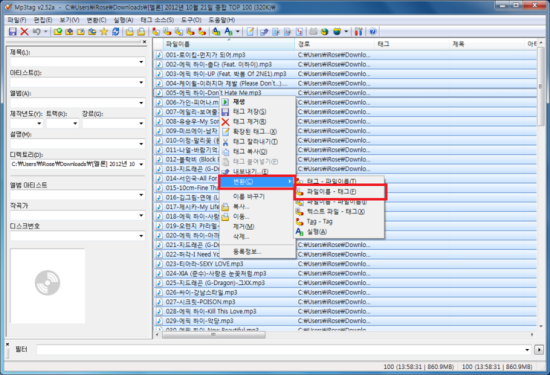The image size is (550, 375).
Task: Select 파일이름 - 태그(F) in the submenu
Action: 340,192
